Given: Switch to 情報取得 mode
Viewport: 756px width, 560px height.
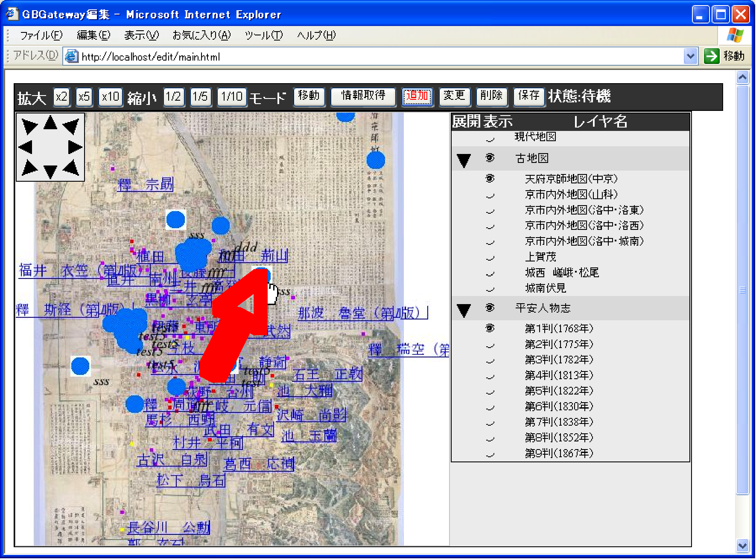Looking at the screenshot, I should [363, 96].
